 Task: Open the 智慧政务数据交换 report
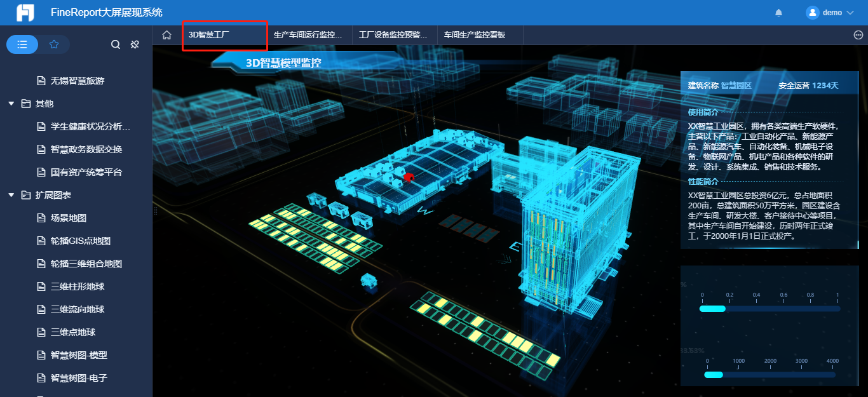point(86,149)
